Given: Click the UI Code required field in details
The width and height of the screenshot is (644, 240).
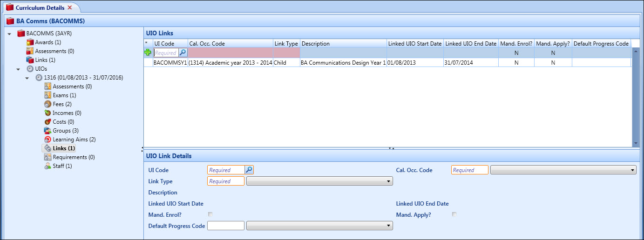Looking at the screenshot, I should point(226,170).
